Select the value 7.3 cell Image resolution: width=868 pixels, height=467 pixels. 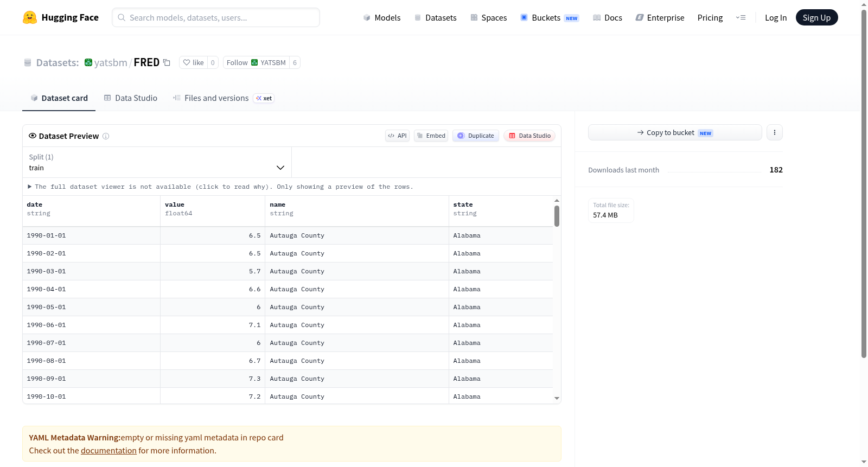coord(213,379)
